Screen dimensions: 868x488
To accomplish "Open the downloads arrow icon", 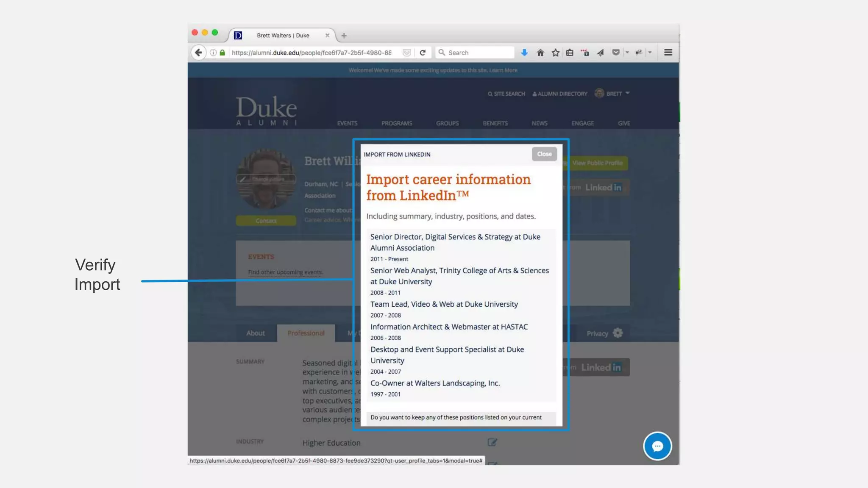I will point(524,53).
